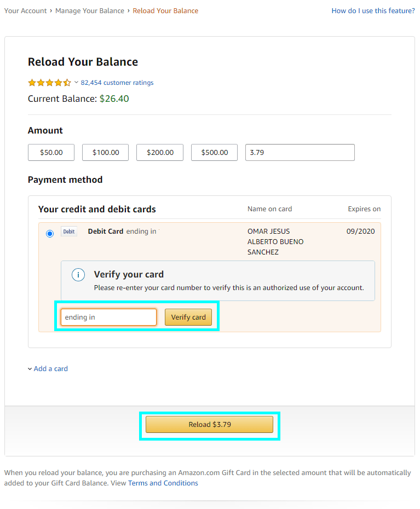Click the Debit card badge icon

coord(69,232)
